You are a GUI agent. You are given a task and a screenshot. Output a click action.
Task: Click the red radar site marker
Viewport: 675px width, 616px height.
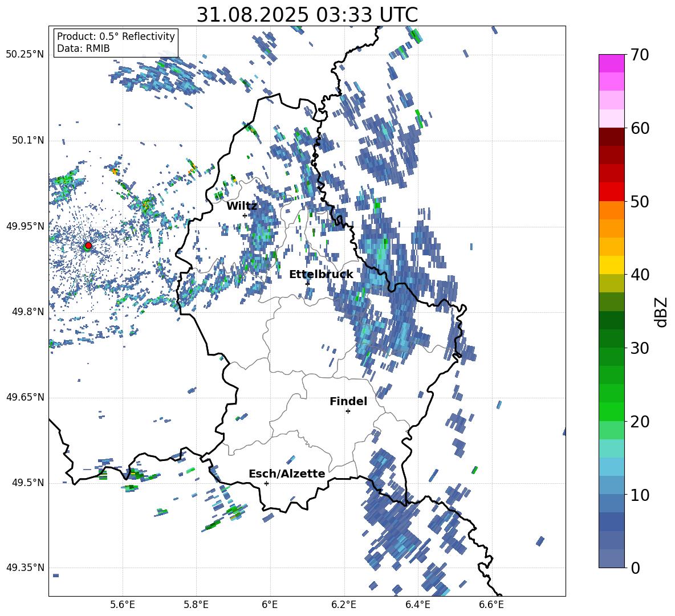88,245
